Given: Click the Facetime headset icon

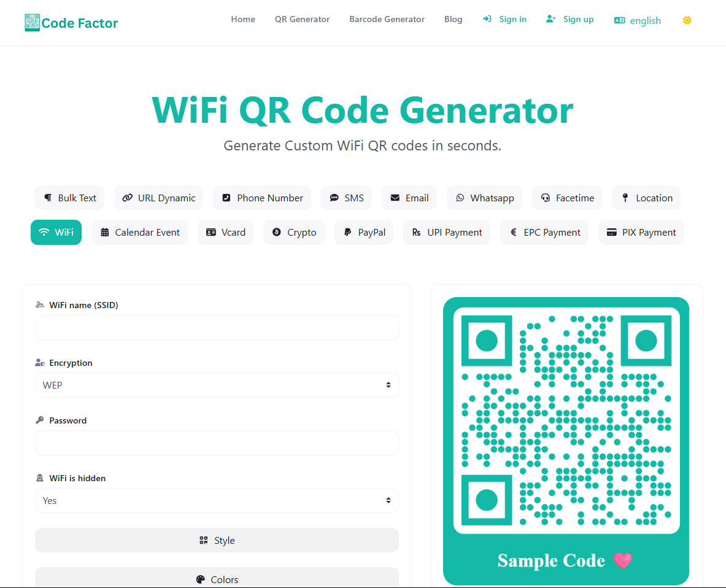Looking at the screenshot, I should click(546, 198).
